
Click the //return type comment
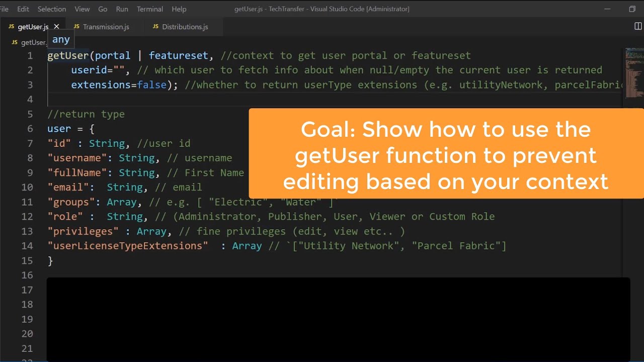[x=86, y=114]
